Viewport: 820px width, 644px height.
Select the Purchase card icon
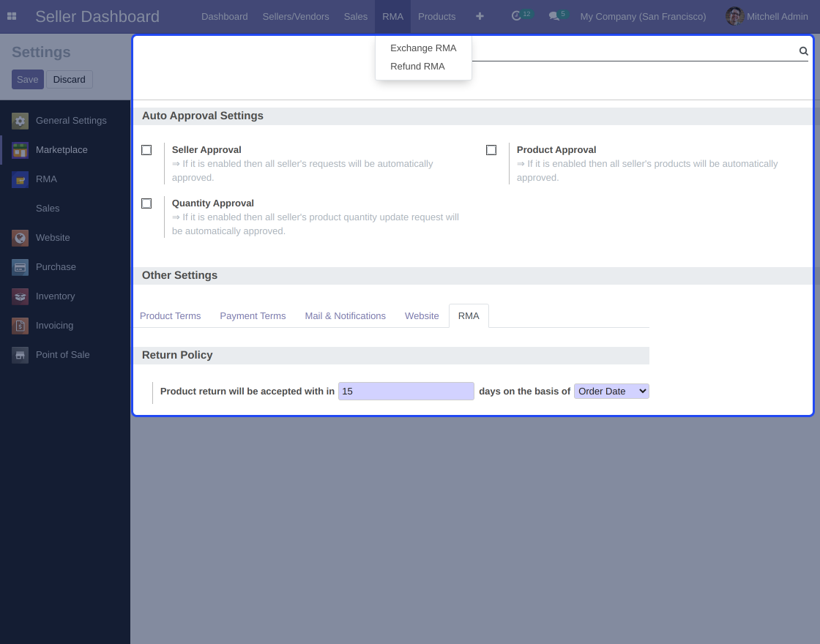pos(20,267)
